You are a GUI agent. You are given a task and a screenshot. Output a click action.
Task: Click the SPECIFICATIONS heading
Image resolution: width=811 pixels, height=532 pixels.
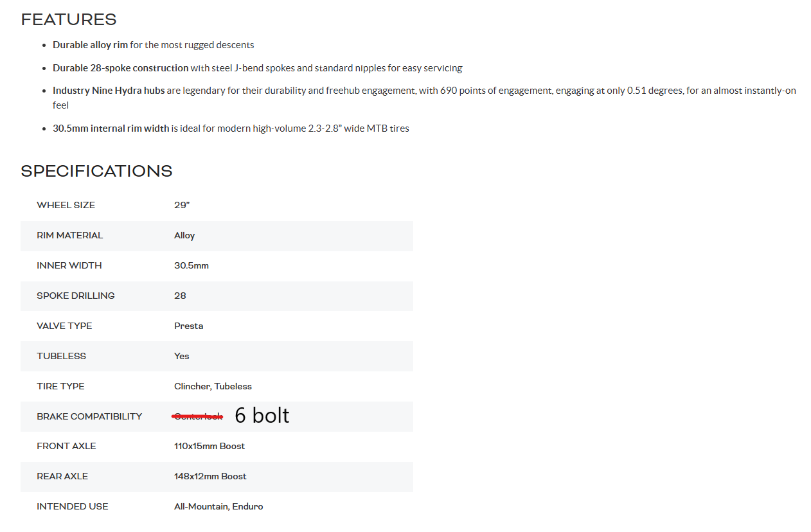[96, 171]
